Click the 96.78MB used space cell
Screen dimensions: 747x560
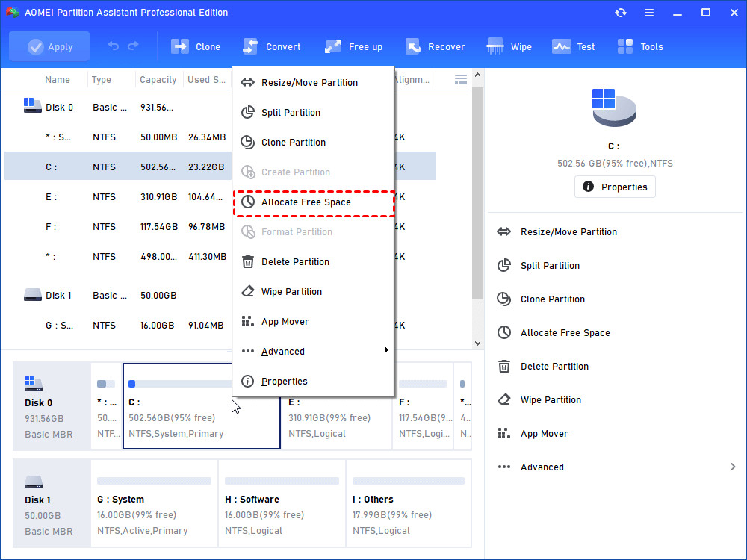click(x=206, y=227)
